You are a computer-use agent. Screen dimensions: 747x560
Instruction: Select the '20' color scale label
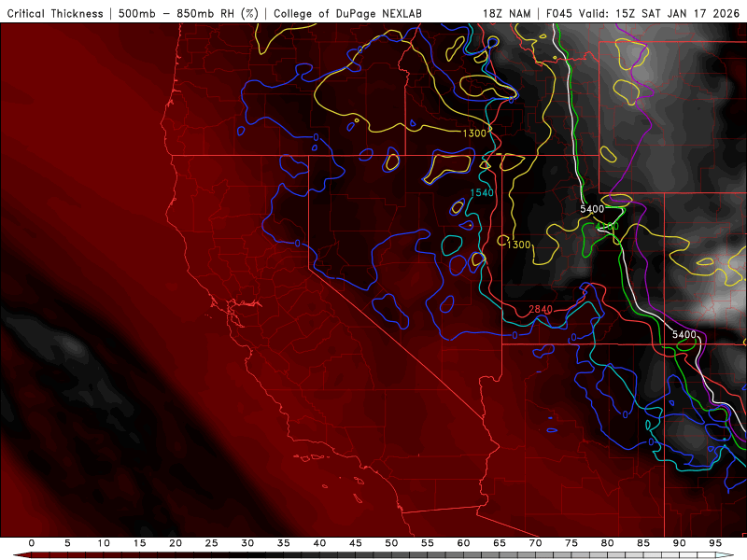tap(176, 543)
